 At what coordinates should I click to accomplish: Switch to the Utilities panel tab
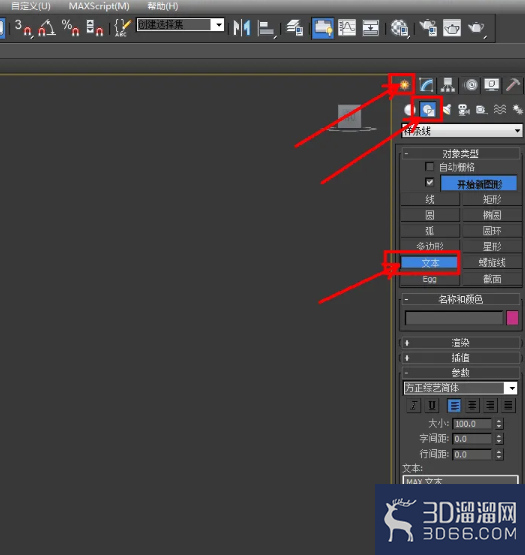click(x=513, y=85)
